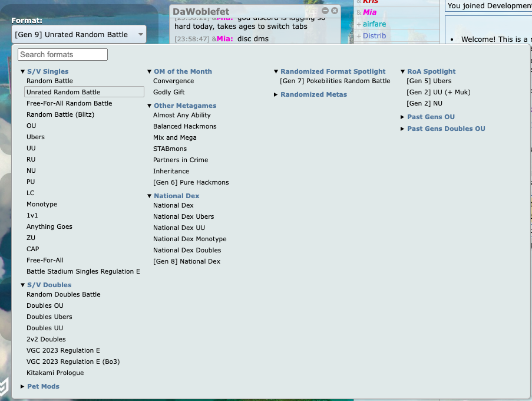Choose National Dex Monotype format
This screenshot has width=532, height=401.
(x=190, y=239)
